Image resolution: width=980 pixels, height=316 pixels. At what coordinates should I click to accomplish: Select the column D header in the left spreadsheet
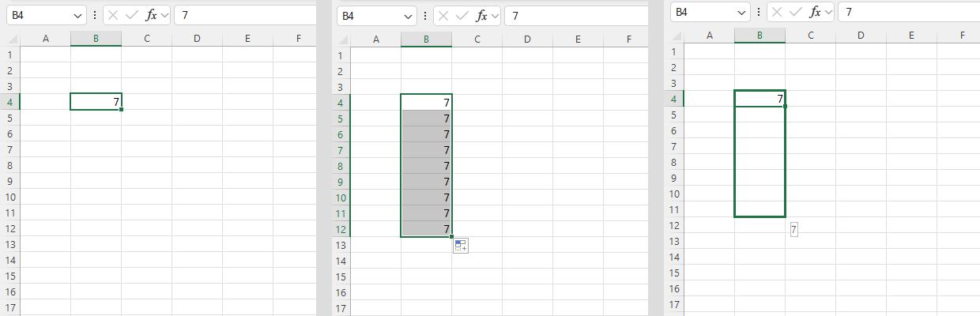point(197,39)
